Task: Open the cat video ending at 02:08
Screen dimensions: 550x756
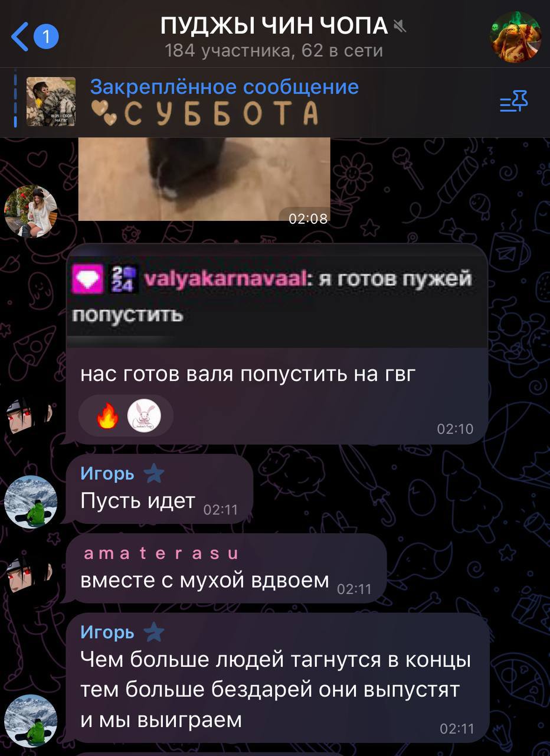Action: click(x=204, y=179)
